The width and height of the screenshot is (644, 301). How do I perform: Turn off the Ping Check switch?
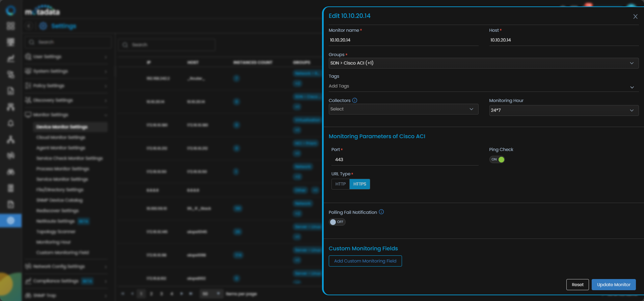497,159
